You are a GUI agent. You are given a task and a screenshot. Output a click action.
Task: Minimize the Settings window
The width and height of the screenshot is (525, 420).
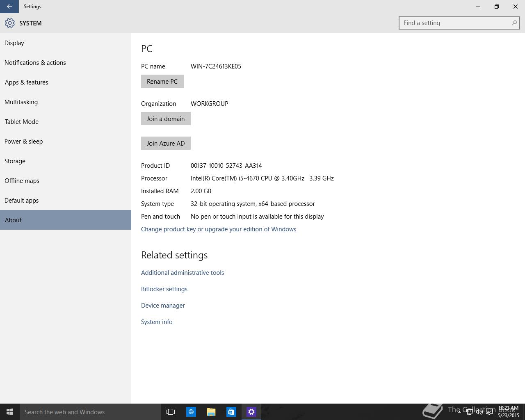click(478, 7)
